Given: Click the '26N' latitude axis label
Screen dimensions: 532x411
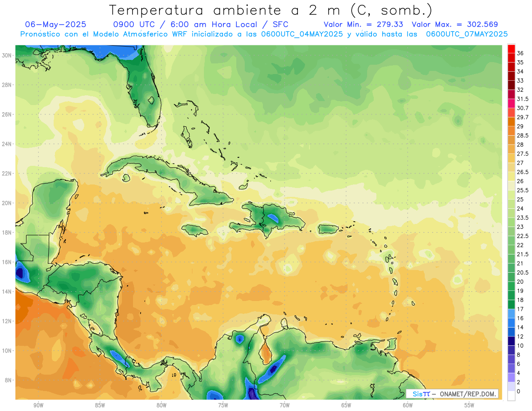Looking at the screenshot, I should 8,114.
